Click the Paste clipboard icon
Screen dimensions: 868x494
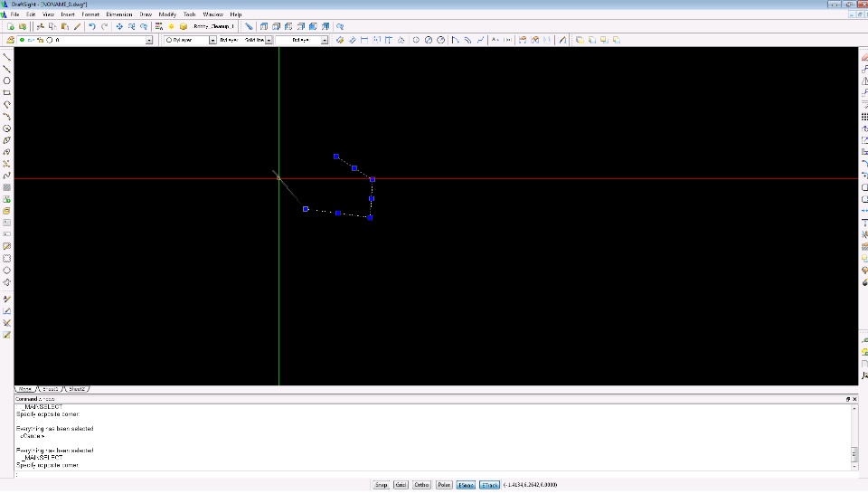[x=65, y=26]
